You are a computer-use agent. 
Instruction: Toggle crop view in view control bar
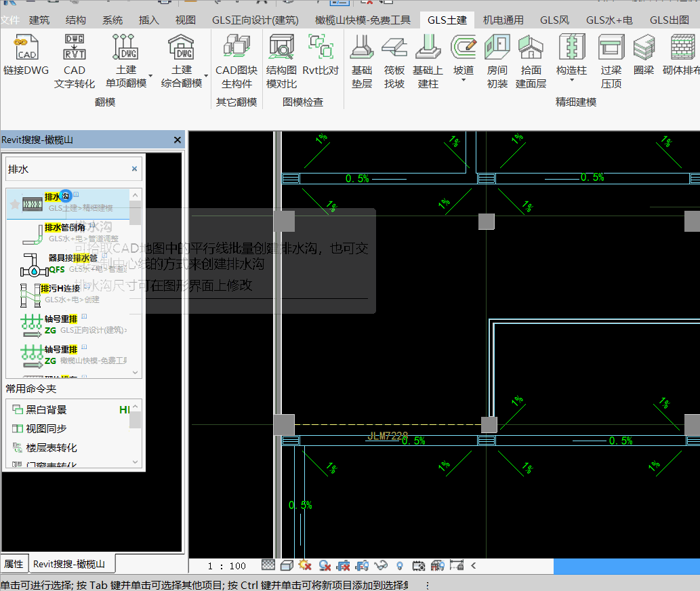pos(343,565)
